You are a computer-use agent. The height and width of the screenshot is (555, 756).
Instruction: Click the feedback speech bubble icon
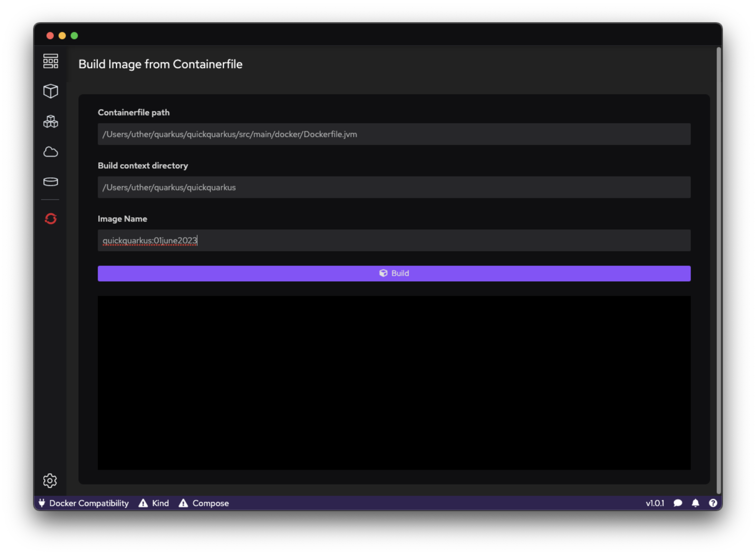(678, 503)
